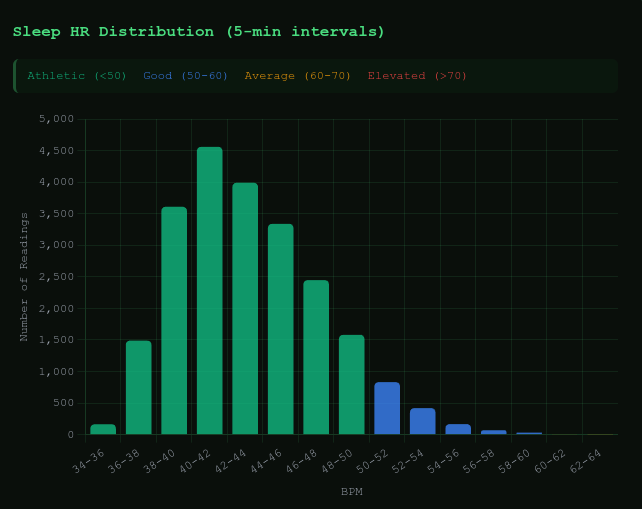Click the 46-48 BPM bar
The height and width of the screenshot is (509, 642).
(x=316, y=357)
